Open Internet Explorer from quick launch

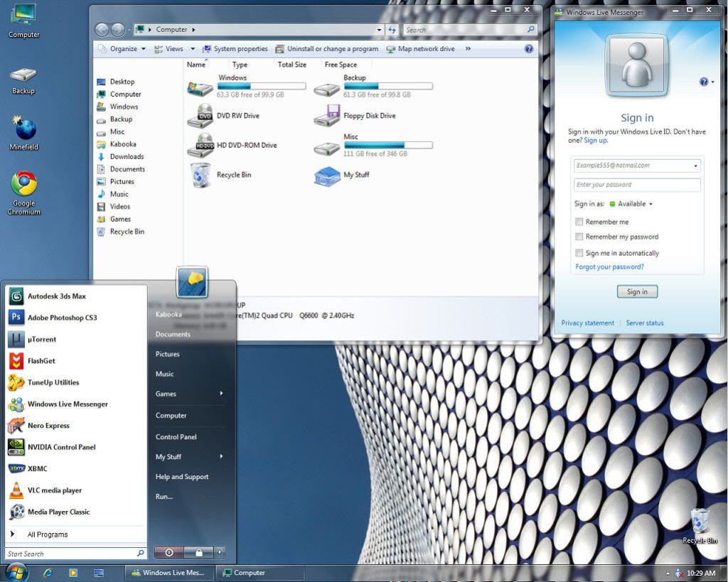[48, 573]
